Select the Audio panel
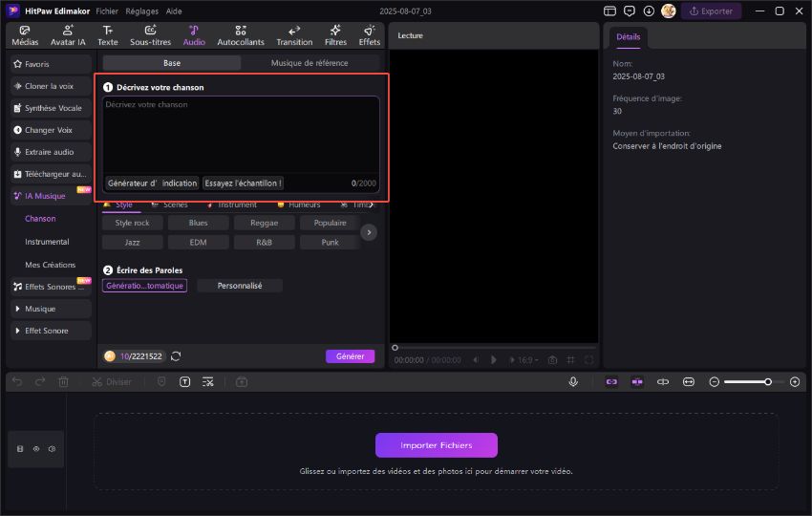This screenshot has height=516, width=812. click(194, 35)
